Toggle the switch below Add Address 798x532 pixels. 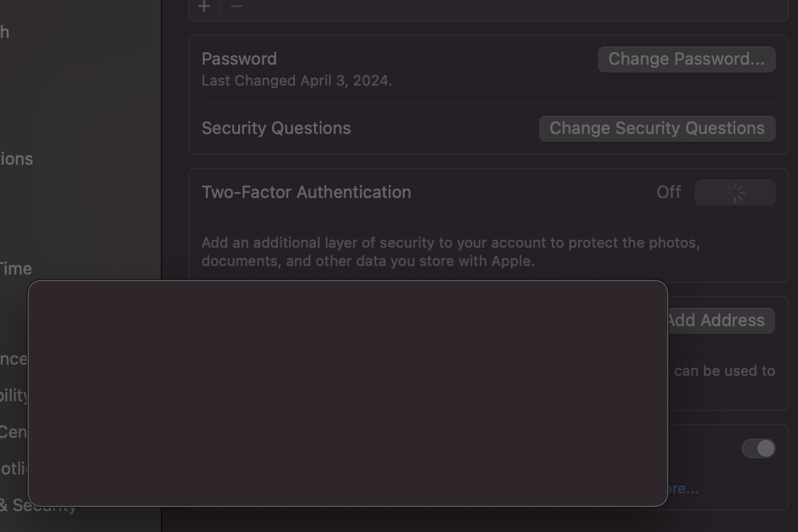pos(758,448)
